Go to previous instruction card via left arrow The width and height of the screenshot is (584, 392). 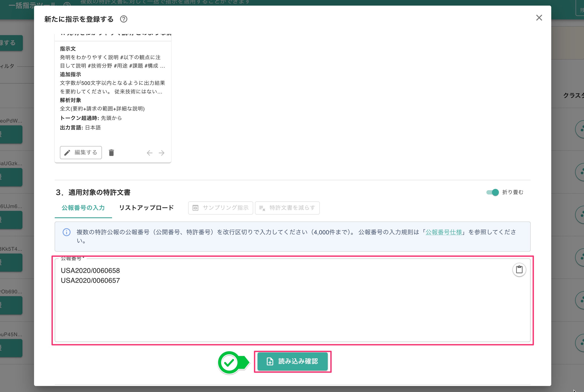coord(149,153)
